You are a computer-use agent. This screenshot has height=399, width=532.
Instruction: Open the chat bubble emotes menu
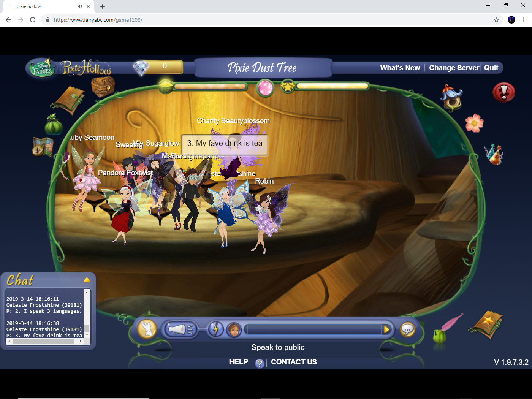[x=407, y=329]
